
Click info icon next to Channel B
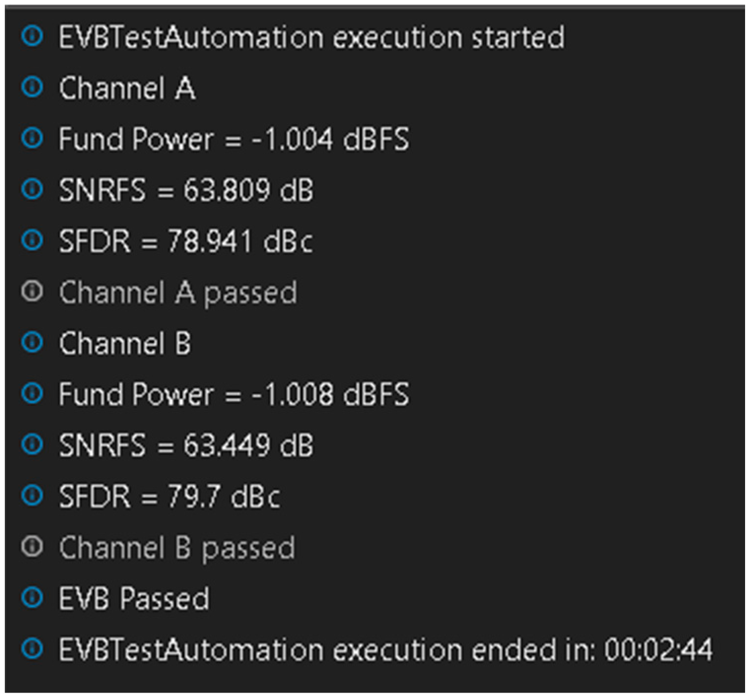point(33,342)
